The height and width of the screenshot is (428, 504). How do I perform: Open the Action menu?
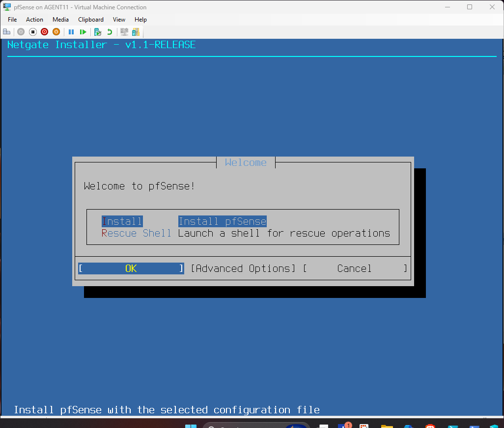[34, 20]
